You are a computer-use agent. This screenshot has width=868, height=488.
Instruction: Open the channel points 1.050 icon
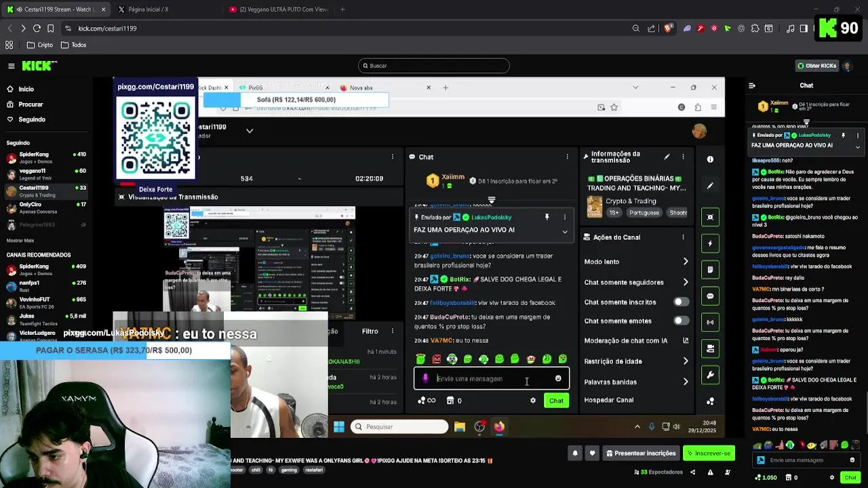(764, 477)
